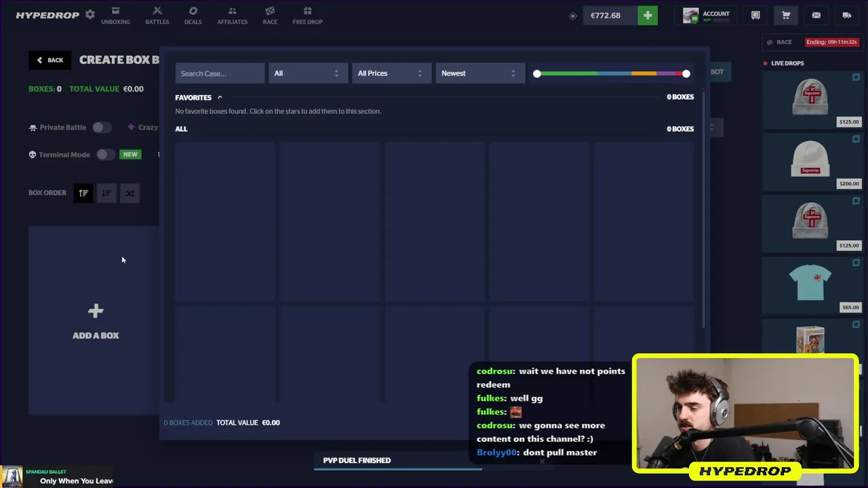This screenshot has width=868, height=488.
Task: Toggle light/dark theme sun icon
Action: [x=573, y=16]
